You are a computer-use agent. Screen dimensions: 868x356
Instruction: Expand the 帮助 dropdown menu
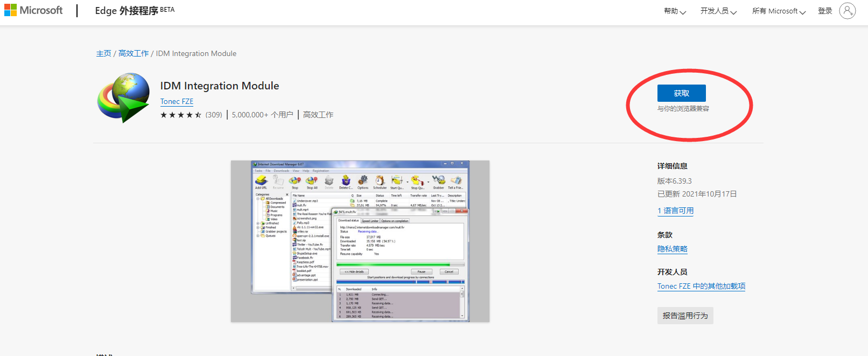pos(675,11)
